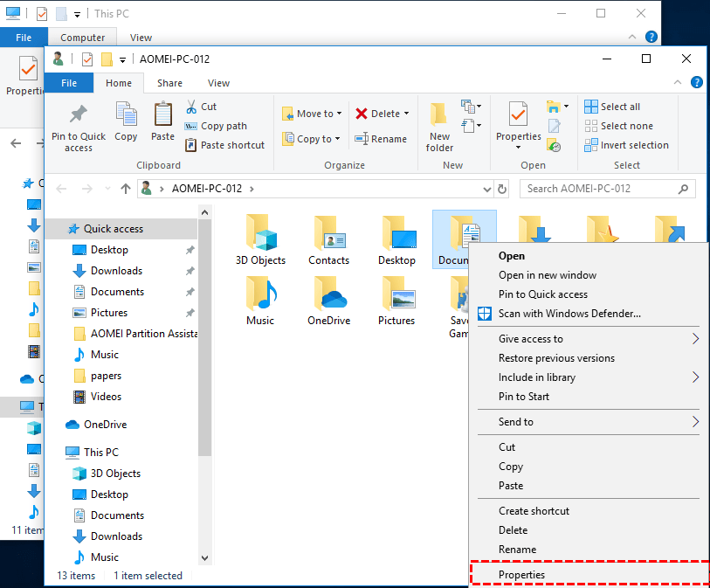This screenshot has width=710, height=588.
Task: Click Properties in the context menu
Action: click(522, 572)
